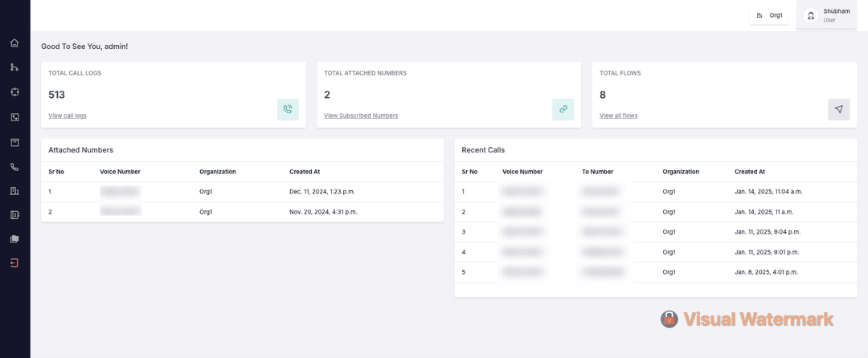This screenshot has width=868, height=358.
Task: Click Organization header in Attached Numbers table
Action: pyautogui.click(x=218, y=172)
